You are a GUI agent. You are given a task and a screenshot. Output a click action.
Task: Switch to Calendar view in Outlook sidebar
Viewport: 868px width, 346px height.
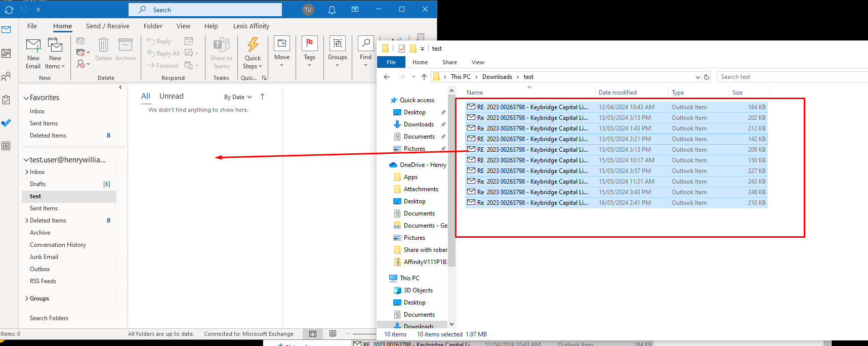(6, 53)
